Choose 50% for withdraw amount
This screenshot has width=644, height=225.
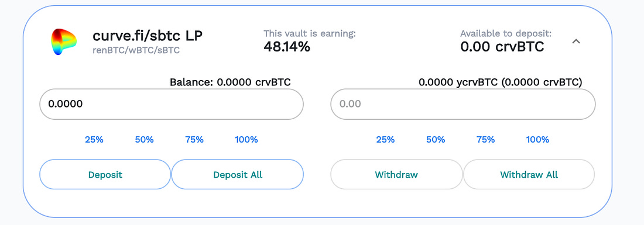(436, 140)
